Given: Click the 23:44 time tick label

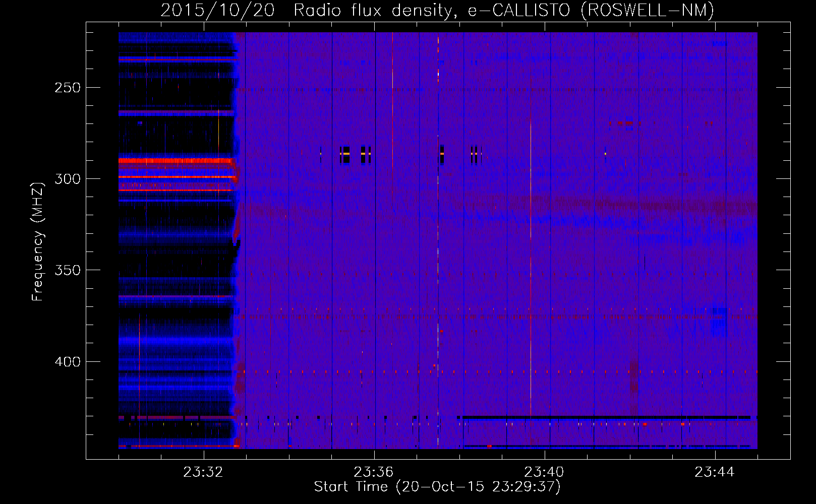Looking at the screenshot, I should pos(715,472).
